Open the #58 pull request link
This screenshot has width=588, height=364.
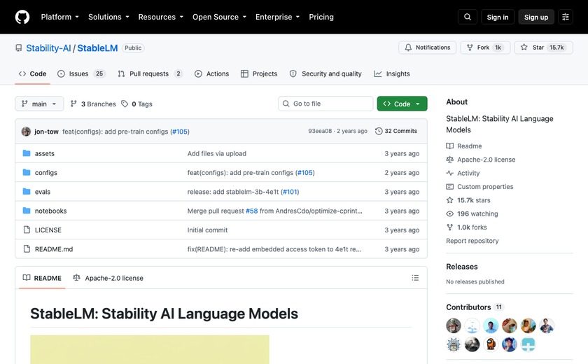pyautogui.click(x=251, y=211)
